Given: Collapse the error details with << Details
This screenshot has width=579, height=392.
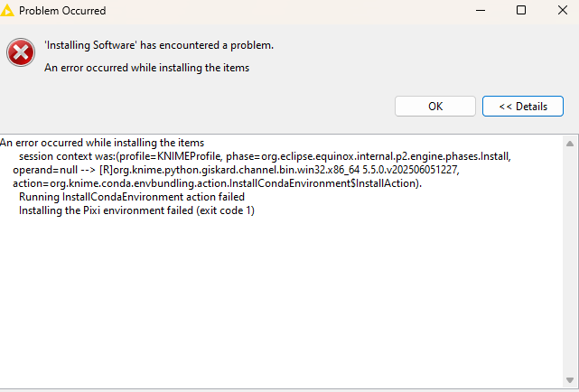Looking at the screenshot, I should 523,107.
